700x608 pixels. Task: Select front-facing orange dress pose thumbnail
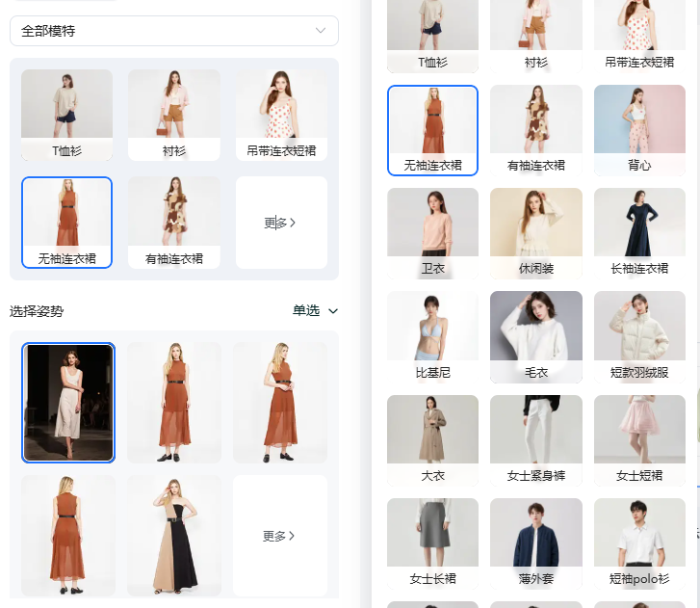point(174,403)
